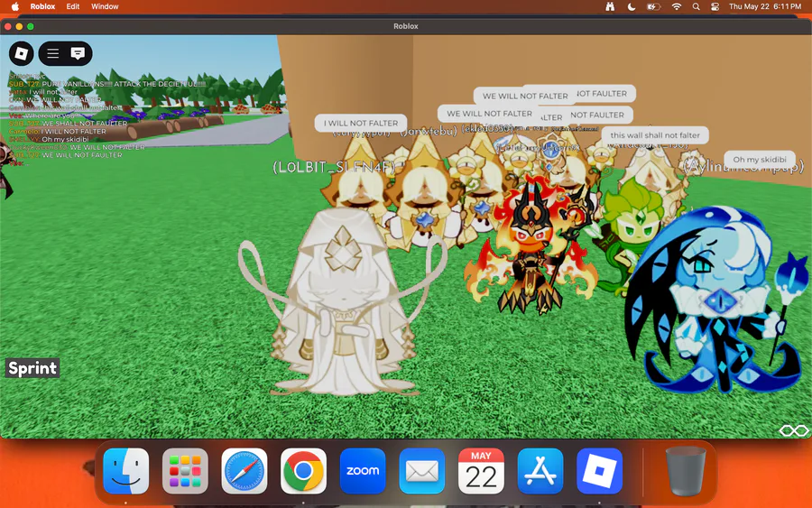This screenshot has width=812, height=508.
Task: Open the Roblox logo menu button
Action: pyautogui.click(x=22, y=53)
